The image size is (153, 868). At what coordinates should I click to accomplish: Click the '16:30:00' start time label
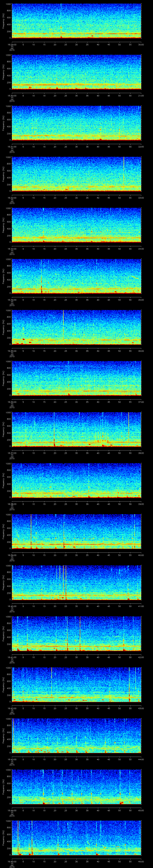point(12,96)
